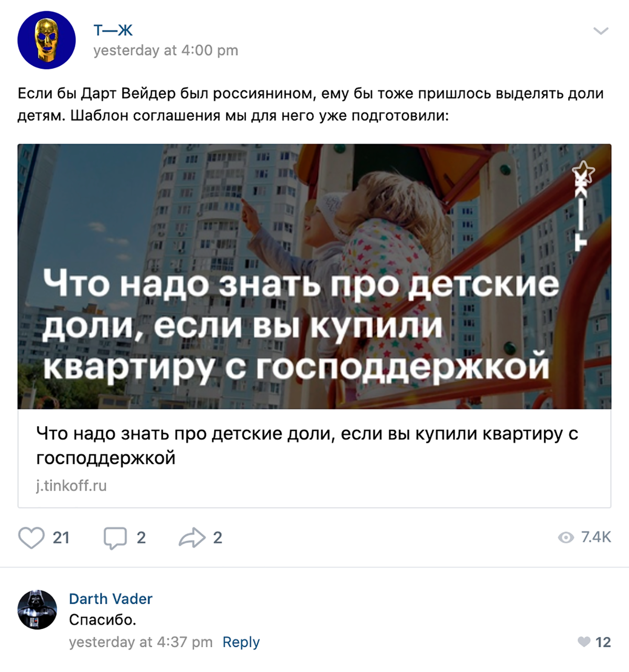Click the comment likes count 12
The width and height of the screenshot is (629, 672).
(603, 642)
